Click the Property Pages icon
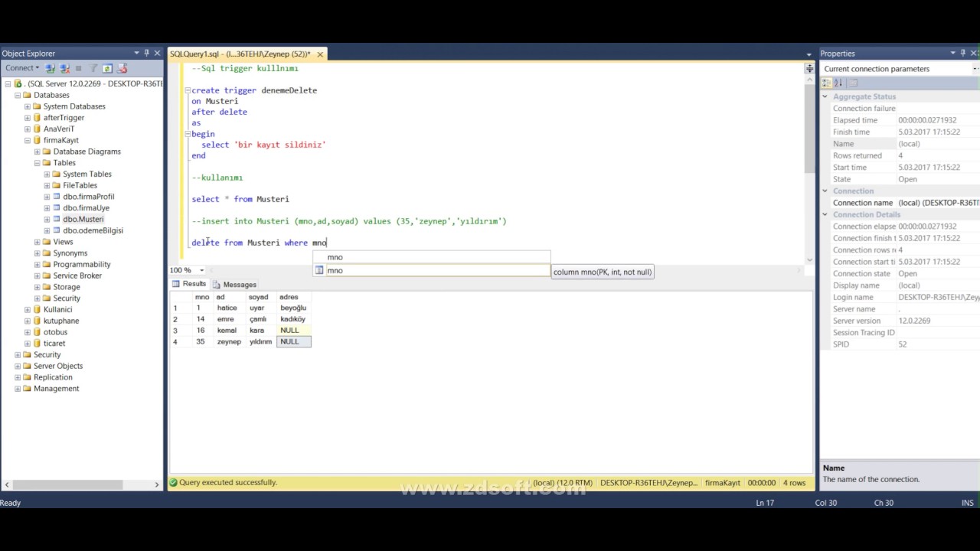This screenshot has height=551, width=980. pyautogui.click(x=854, y=83)
